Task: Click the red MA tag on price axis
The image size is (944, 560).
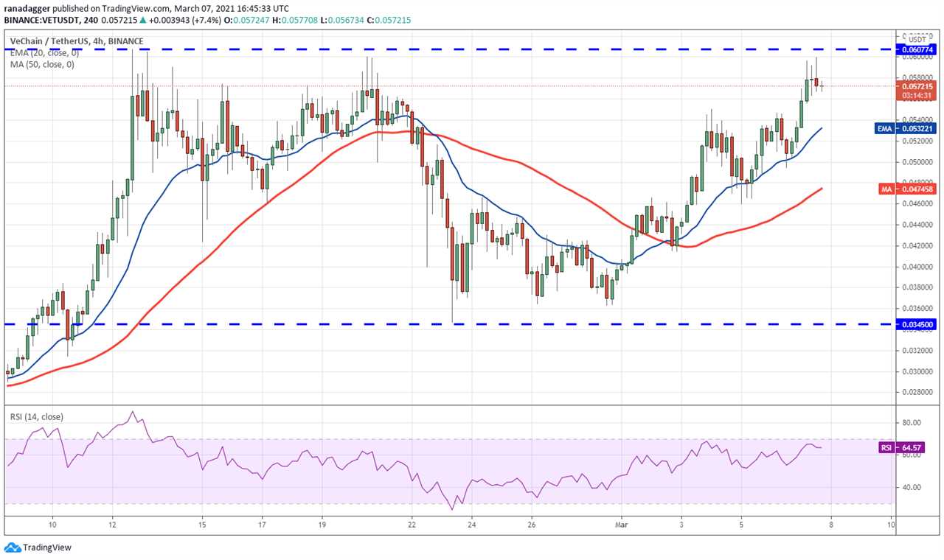Action: 886,189
